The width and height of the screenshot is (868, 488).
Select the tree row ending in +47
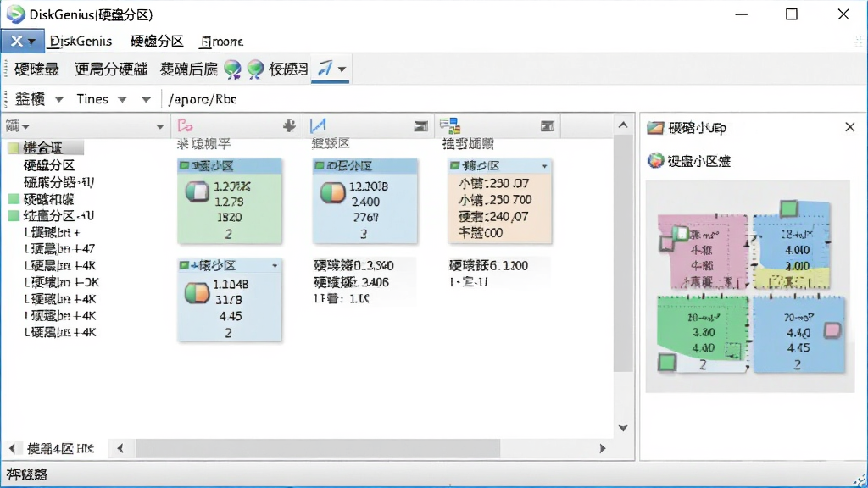[60, 249]
